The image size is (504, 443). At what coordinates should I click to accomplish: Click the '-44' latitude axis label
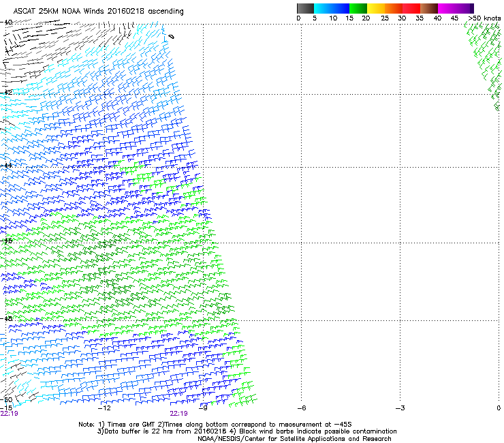6,166
